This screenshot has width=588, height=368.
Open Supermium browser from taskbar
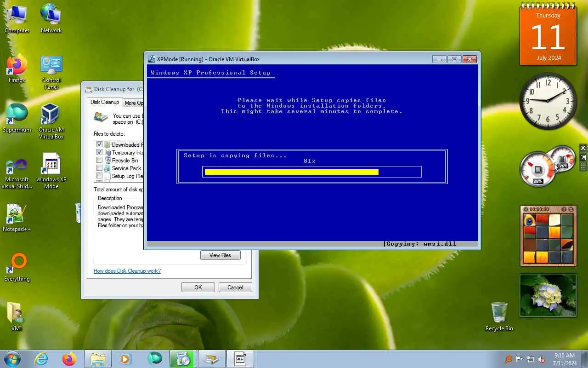[x=155, y=359]
